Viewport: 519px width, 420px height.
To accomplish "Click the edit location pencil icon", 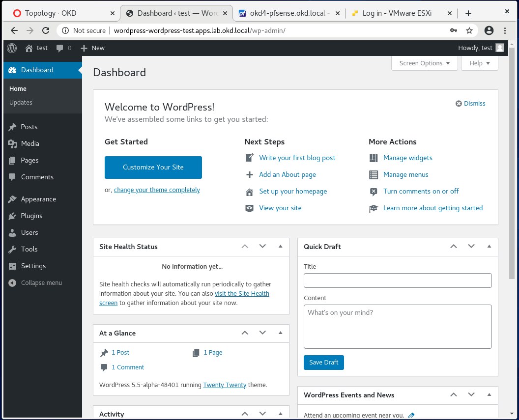I will [x=411, y=415].
